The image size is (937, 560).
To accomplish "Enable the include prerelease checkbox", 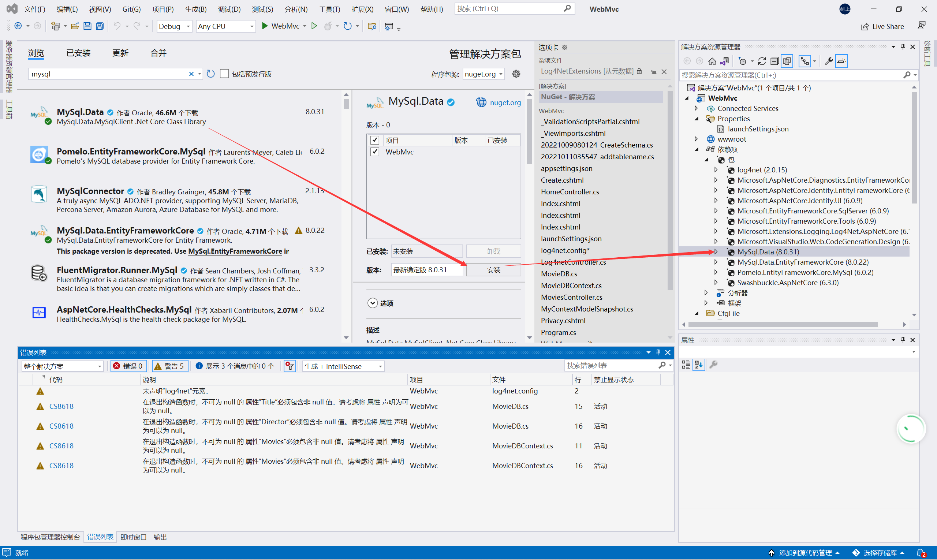I will click(224, 74).
